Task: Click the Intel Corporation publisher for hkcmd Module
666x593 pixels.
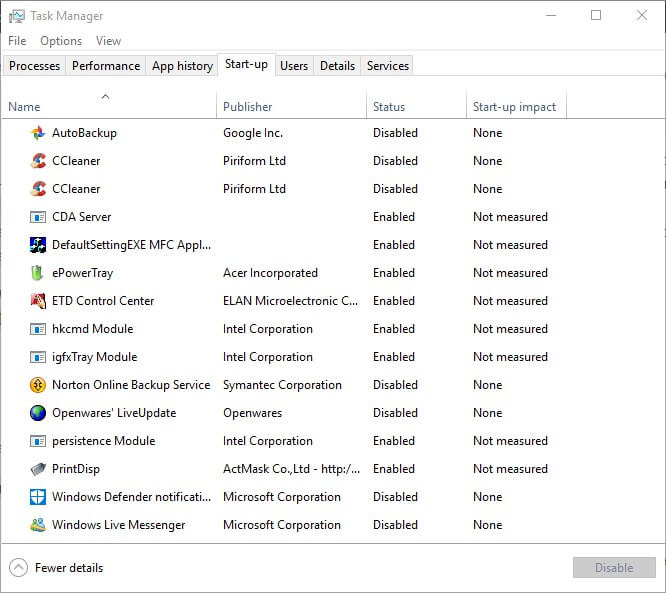Action: click(x=268, y=329)
